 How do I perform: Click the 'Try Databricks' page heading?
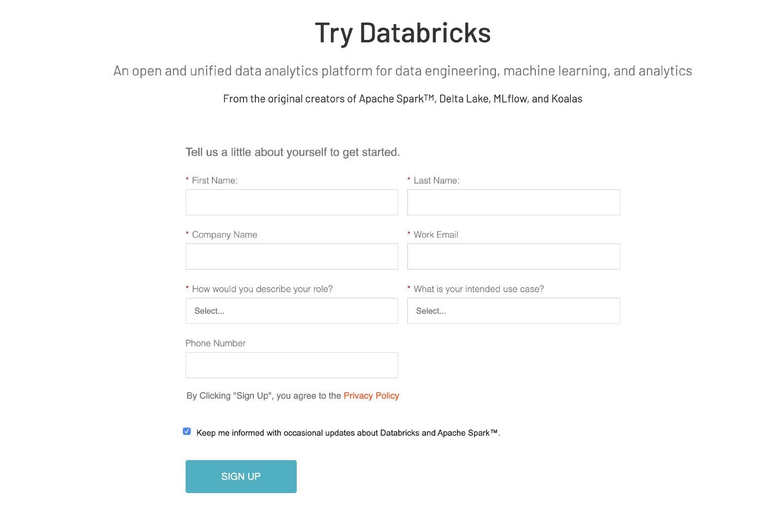pos(403,33)
